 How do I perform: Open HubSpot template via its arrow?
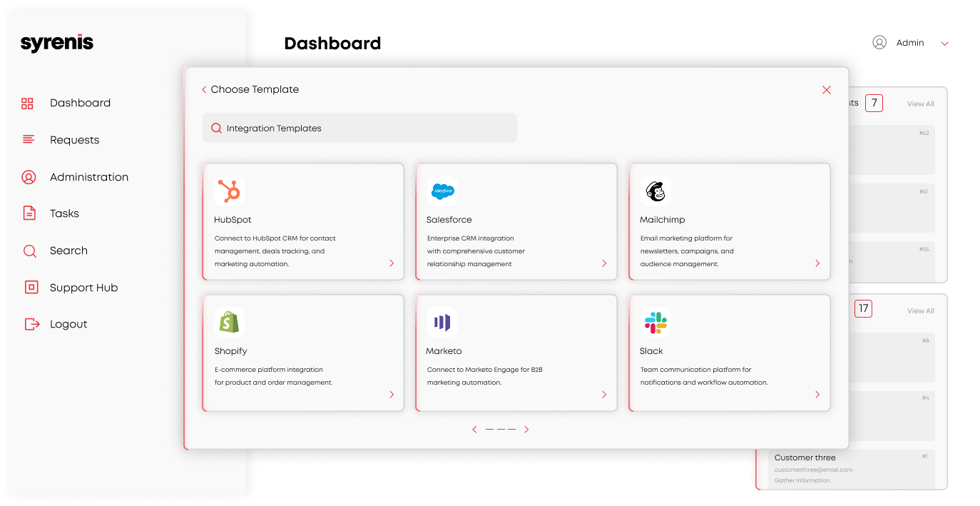(x=392, y=263)
